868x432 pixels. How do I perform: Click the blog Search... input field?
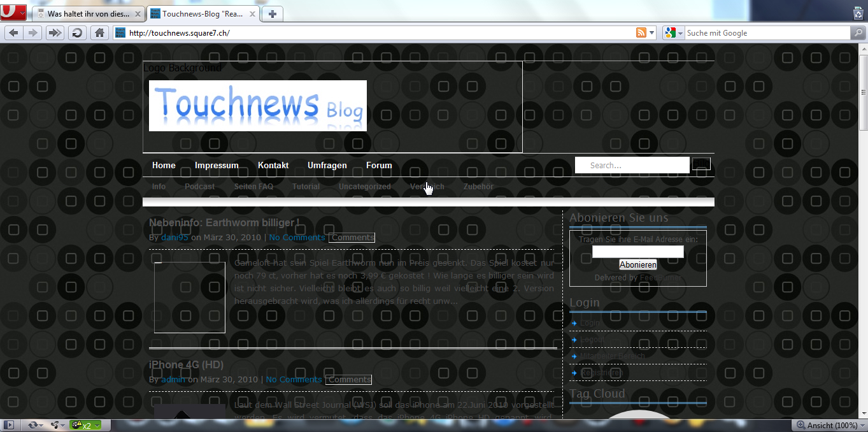[x=632, y=165]
